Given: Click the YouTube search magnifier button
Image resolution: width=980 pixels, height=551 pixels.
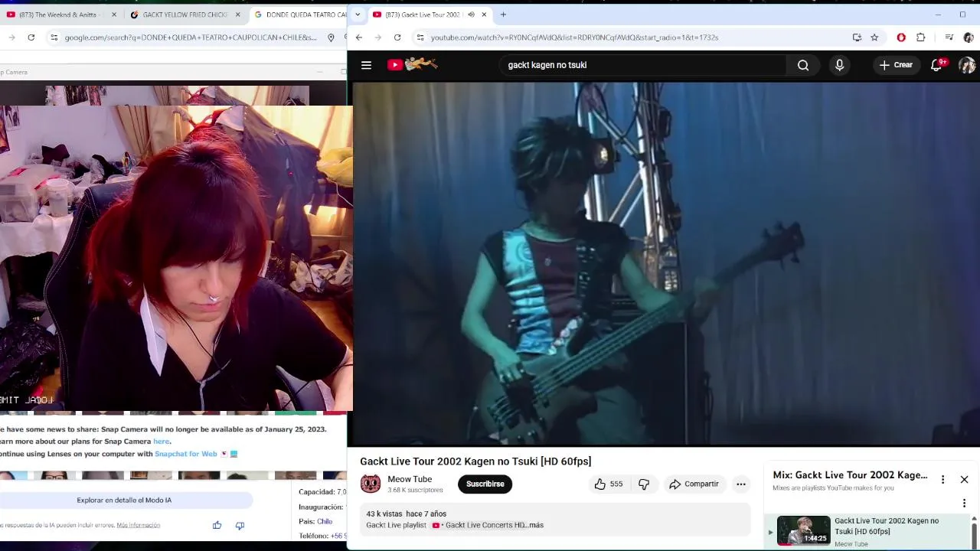Looking at the screenshot, I should pyautogui.click(x=803, y=65).
